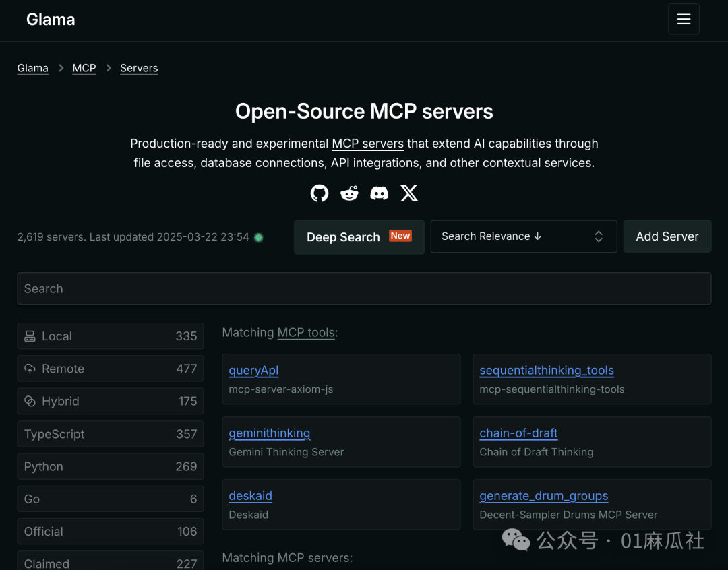Screen dimensions: 728x570
Task: Click the Chain of Draft Thinking text
Action: pos(537,452)
